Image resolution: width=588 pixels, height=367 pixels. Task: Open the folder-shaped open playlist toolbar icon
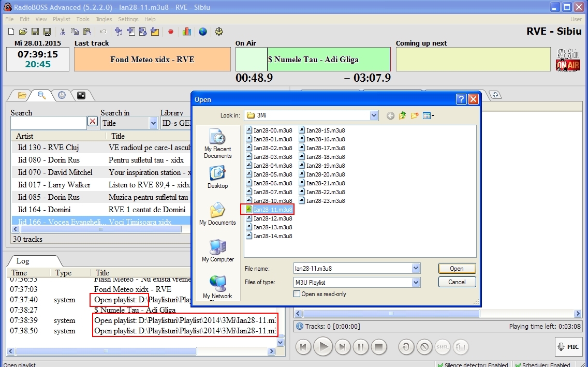click(23, 32)
